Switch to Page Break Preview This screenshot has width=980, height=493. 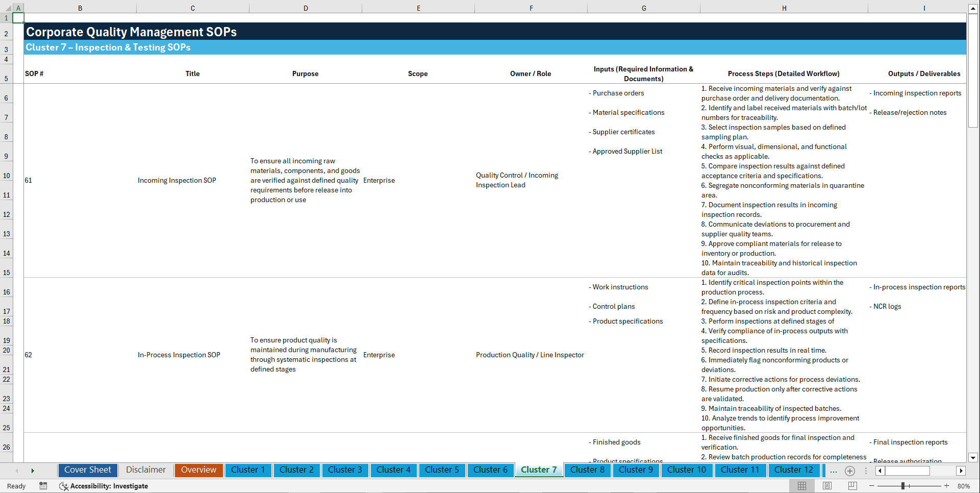(852, 486)
